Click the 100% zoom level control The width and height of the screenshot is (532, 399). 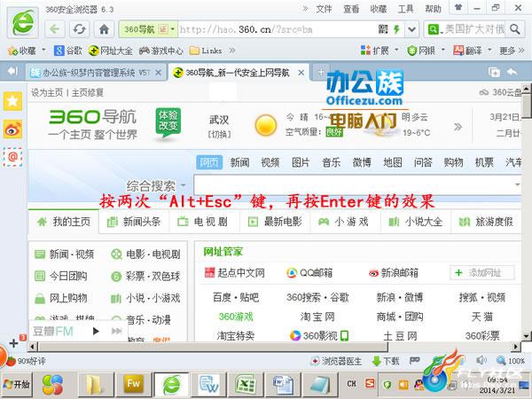click(511, 360)
